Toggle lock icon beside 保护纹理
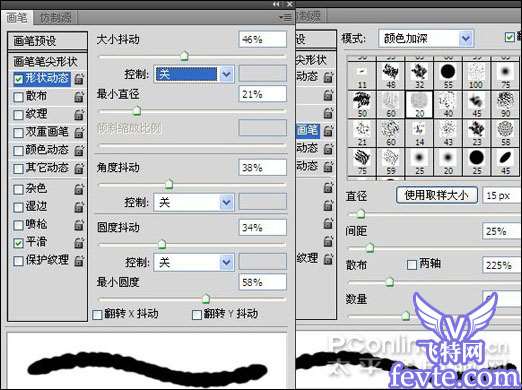522x390 pixels. pos(79,260)
